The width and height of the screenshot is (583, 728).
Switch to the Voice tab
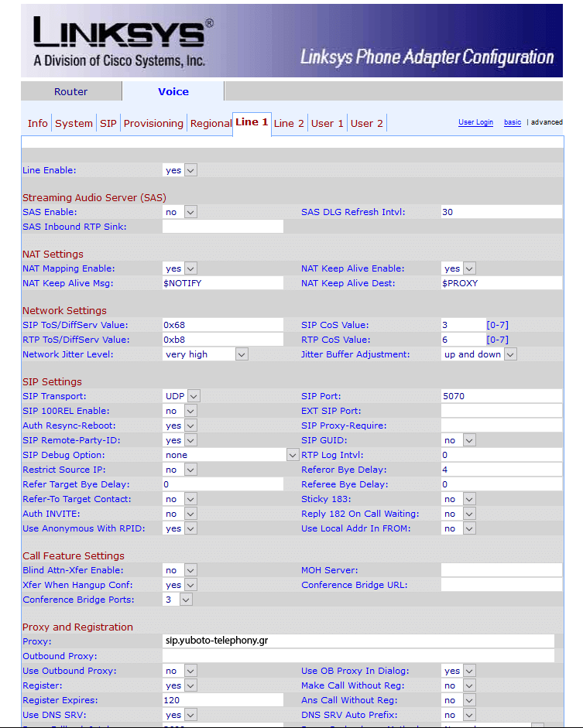click(x=173, y=91)
